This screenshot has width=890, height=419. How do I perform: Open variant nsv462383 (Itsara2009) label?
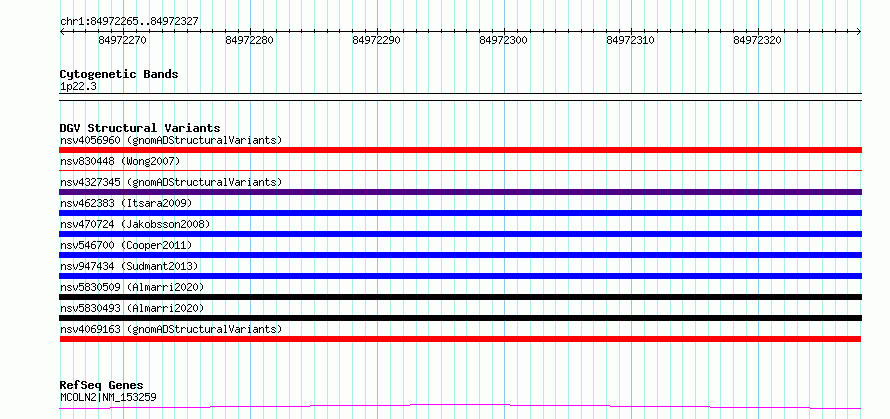coord(126,203)
